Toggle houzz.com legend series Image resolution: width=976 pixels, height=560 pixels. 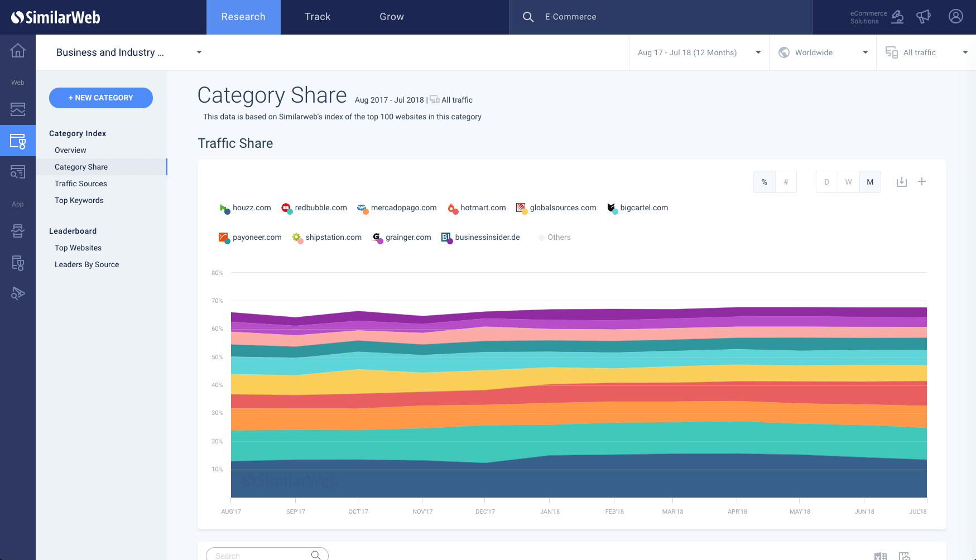pos(245,208)
